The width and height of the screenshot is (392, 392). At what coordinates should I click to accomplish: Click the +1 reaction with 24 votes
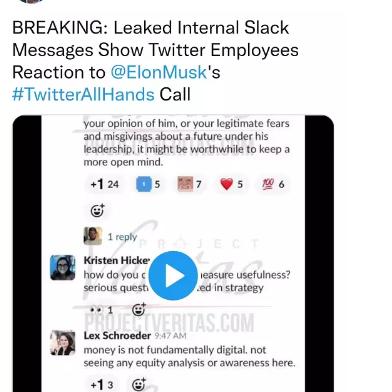pos(105,184)
